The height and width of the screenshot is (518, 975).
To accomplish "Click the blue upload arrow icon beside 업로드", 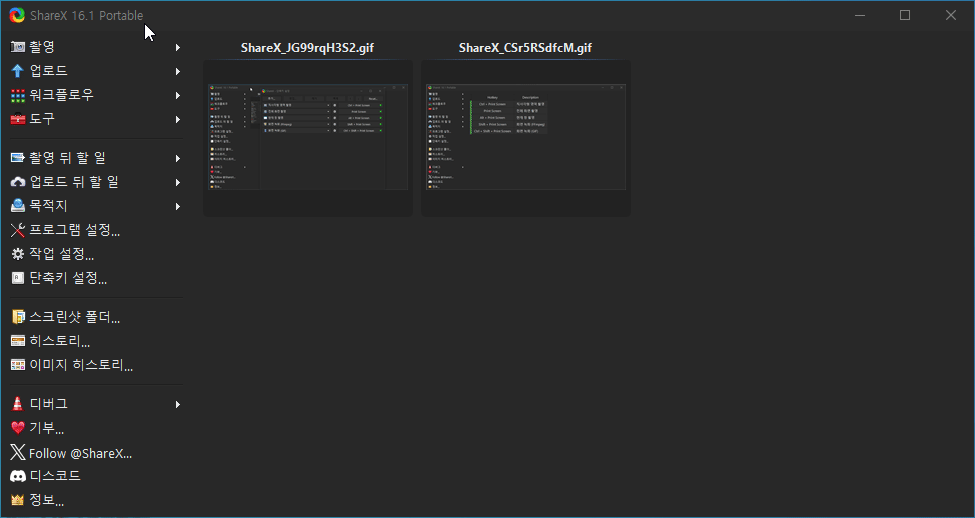I will [17, 71].
